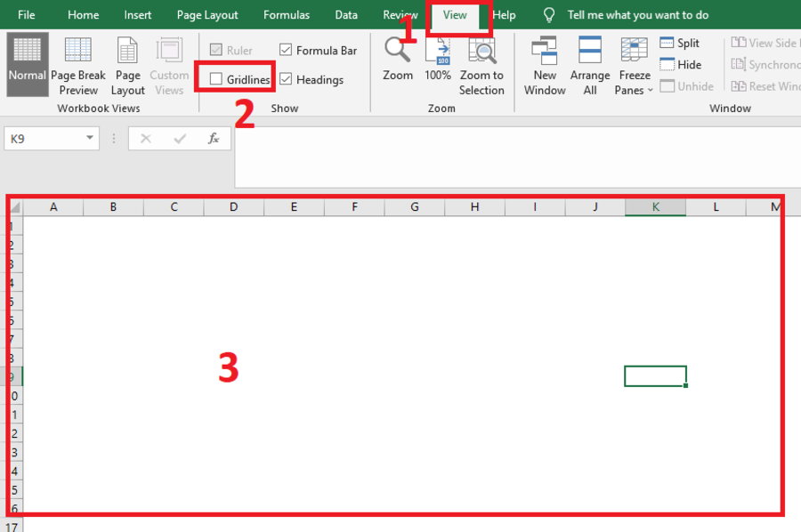The width and height of the screenshot is (801, 532).
Task: Open a New Window
Action: coord(545,67)
